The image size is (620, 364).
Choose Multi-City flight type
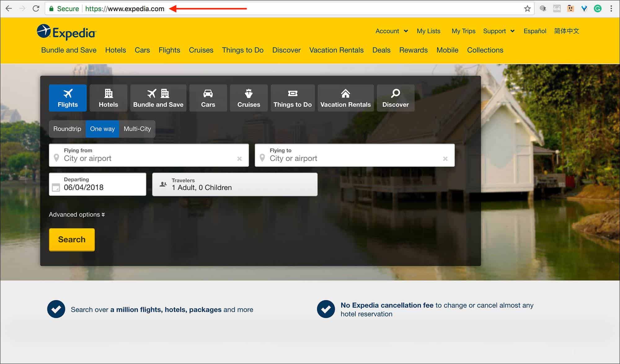(137, 129)
